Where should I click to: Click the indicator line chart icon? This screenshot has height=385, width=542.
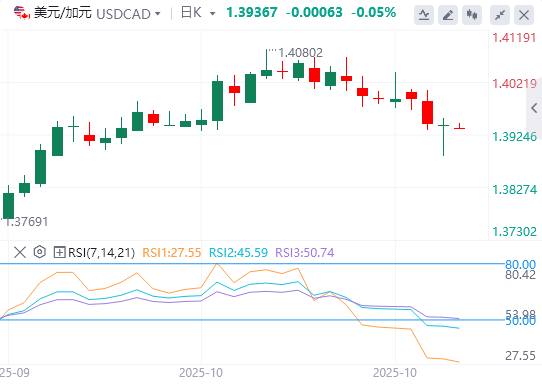click(x=424, y=15)
